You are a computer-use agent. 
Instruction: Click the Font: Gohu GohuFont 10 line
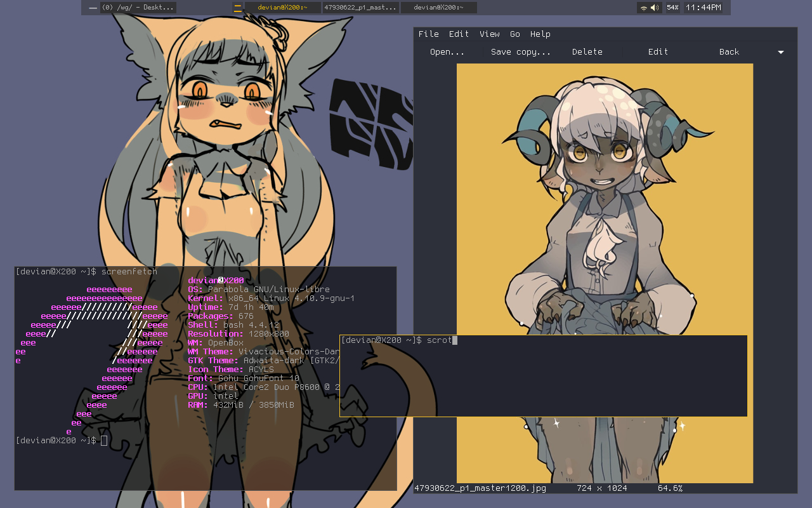(244, 378)
